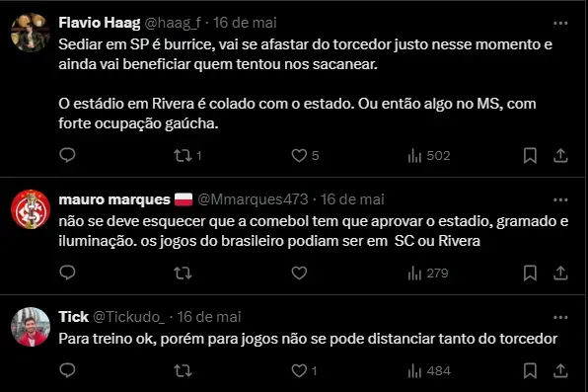Open more options on mauro marques' tweet
Screen dimensions: 588x392
click(560, 200)
